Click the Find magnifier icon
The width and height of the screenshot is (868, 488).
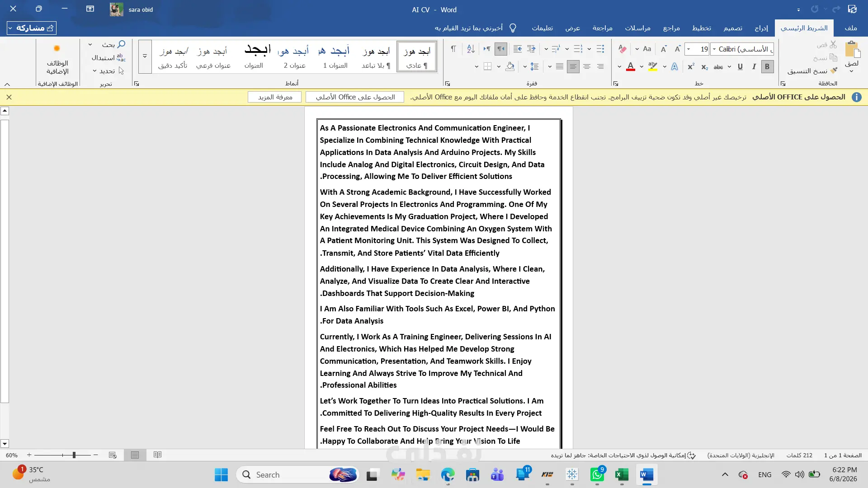click(121, 44)
